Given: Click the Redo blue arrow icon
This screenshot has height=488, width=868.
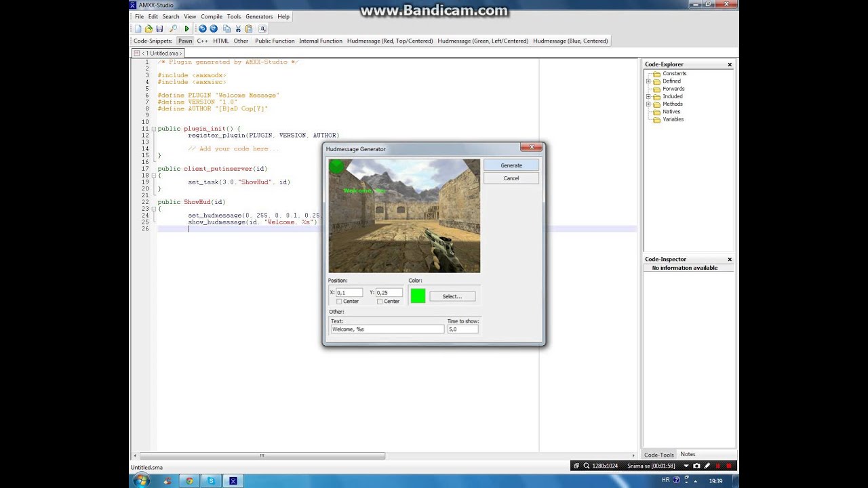Looking at the screenshot, I should [214, 28].
